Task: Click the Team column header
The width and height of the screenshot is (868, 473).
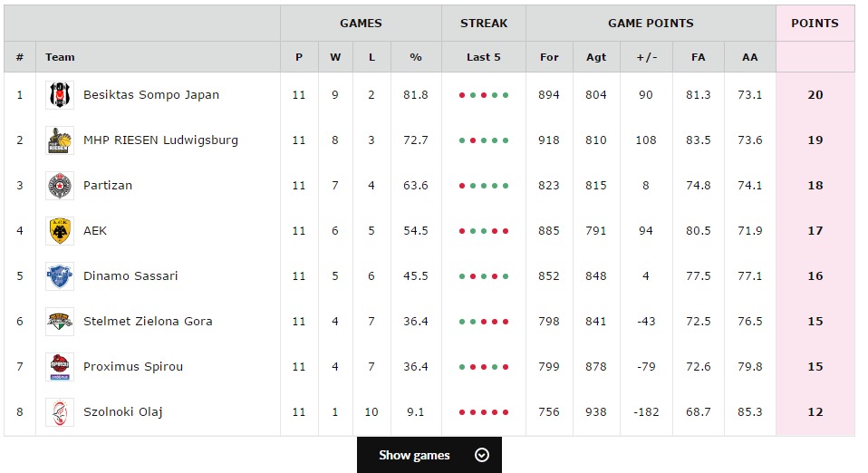Action: pyautogui.click(x=61, y=57)
